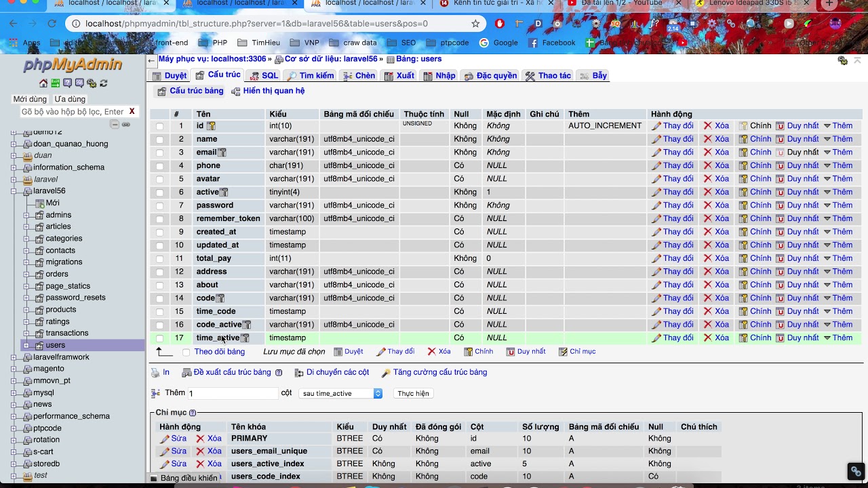Switch to the Duyệt tab
The height and width of the screenshot is (488, 868).
pyautogui.click(x=169, y=75)
